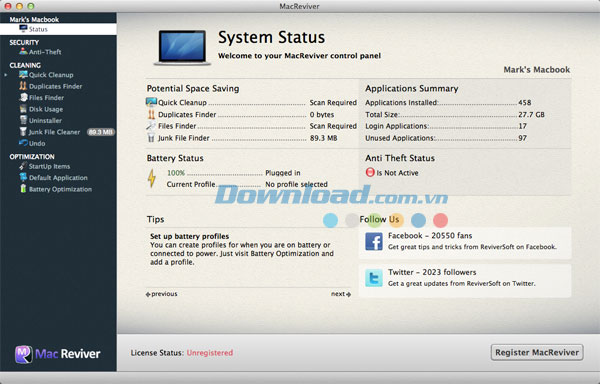Click the Register MacReviver button
Viewport: 600px width, 384px height.
[537, 352]
